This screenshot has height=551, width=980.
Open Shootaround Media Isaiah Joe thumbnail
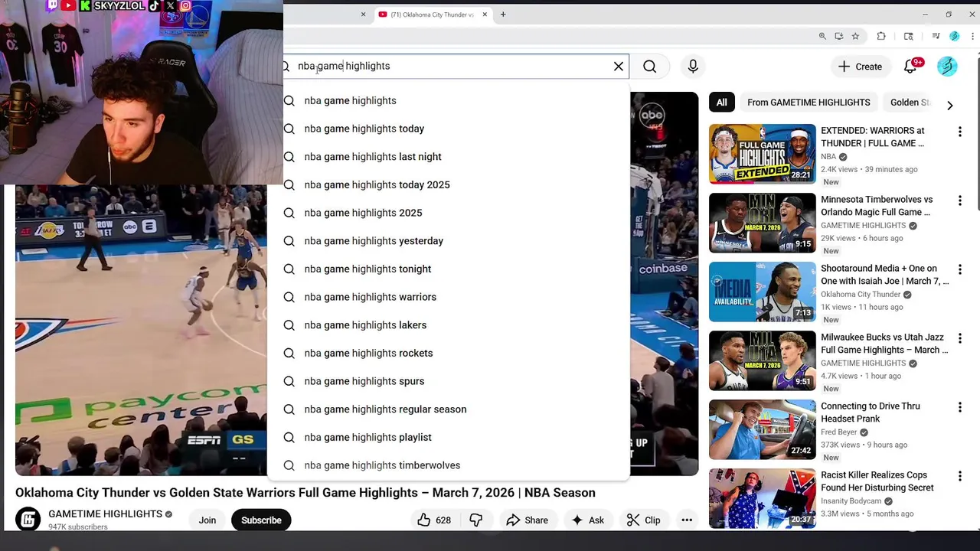click(x=763, y=292)
